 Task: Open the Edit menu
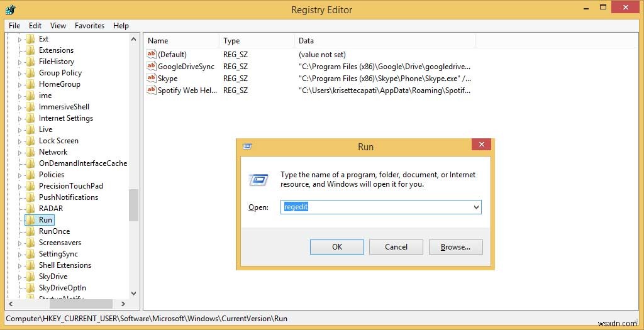coord(35,25)
